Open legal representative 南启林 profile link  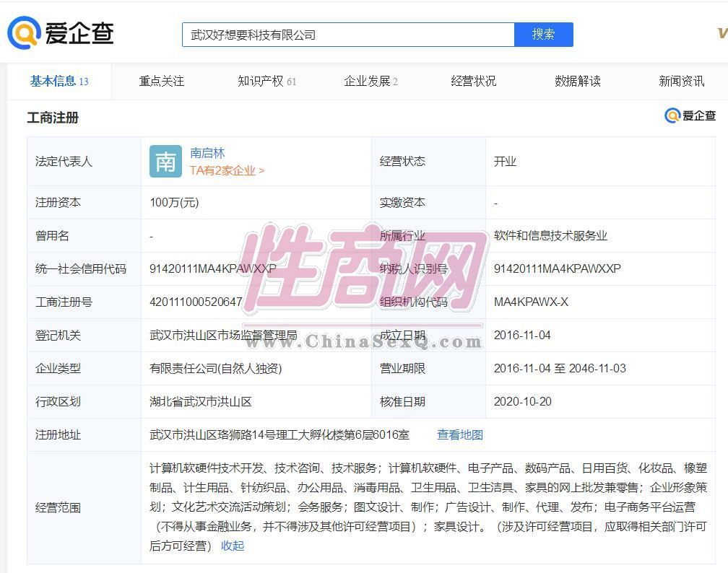pyautogui.click(x=207, y=153)
